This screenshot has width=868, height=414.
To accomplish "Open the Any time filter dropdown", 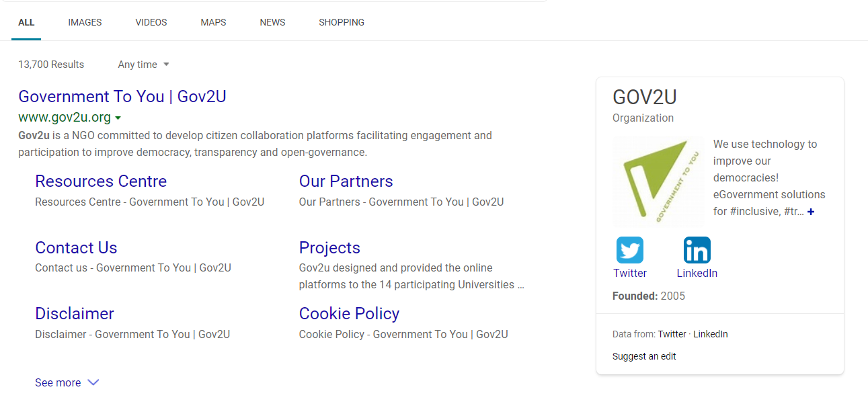I will (143, 65).
